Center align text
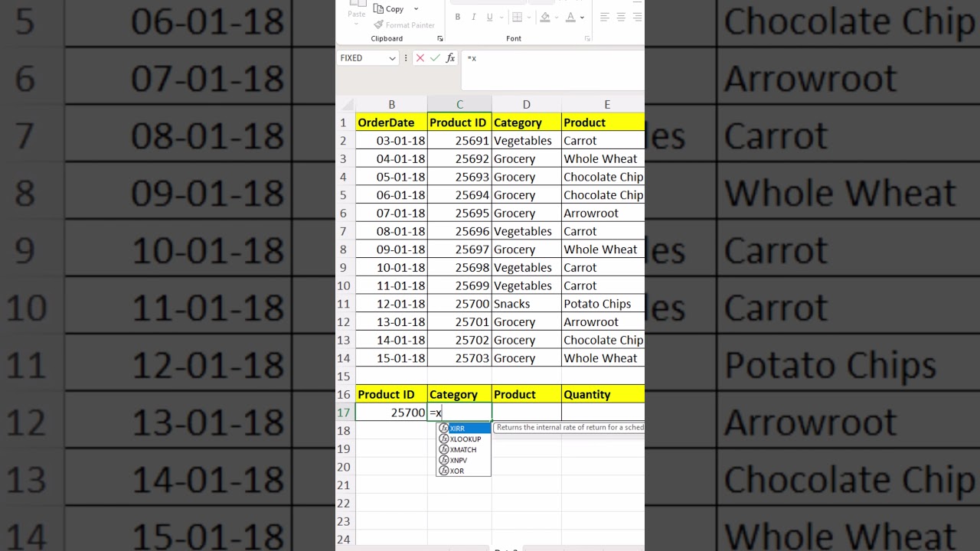 click(x=621, y=17)
